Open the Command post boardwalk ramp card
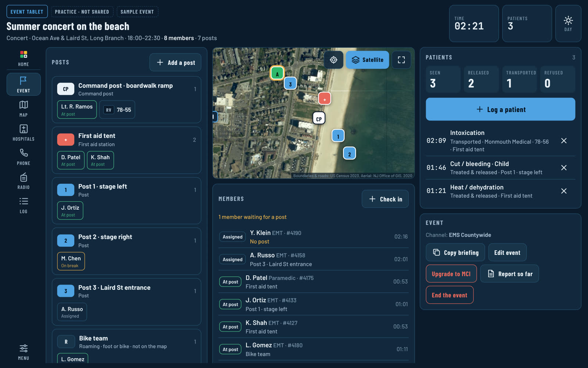 tap(126, 100)
